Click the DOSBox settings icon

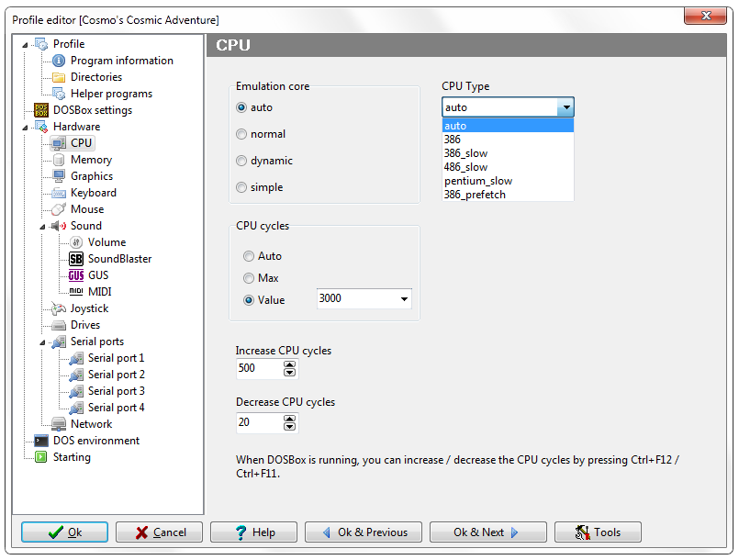point(41,110)
